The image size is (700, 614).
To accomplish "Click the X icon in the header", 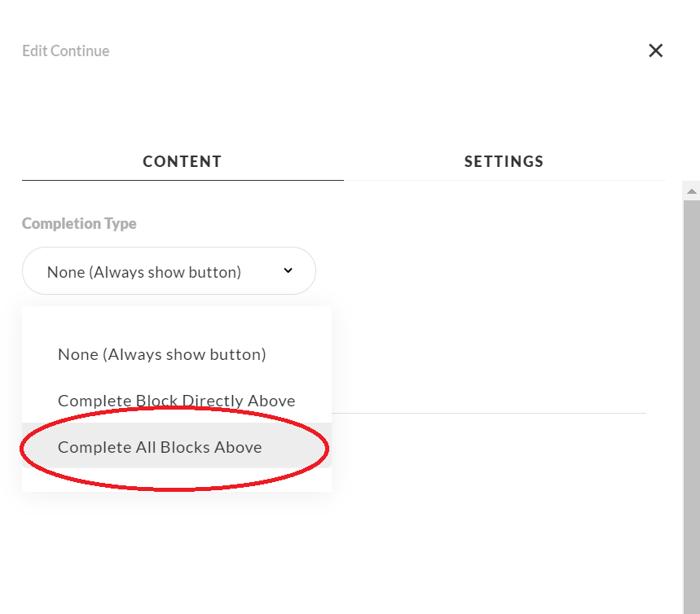I will point(655,50).
